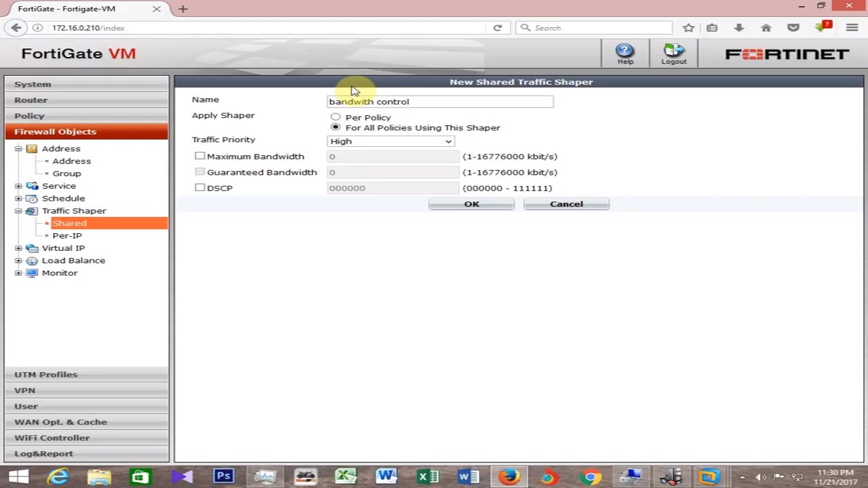Expand the Service tree node
Viewport: 868px width, 488px height.
coord(18,186)
